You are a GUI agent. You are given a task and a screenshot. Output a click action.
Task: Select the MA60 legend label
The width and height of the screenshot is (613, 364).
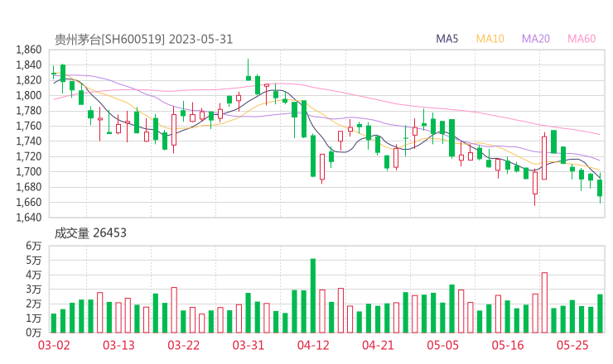click(x=582, y=39)
